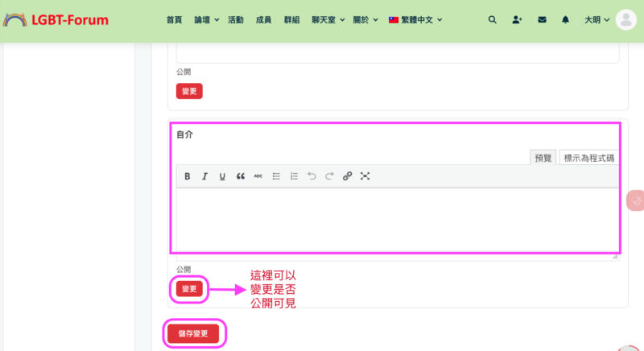Apply italic formatting in the editor

[x=205, y=176]
